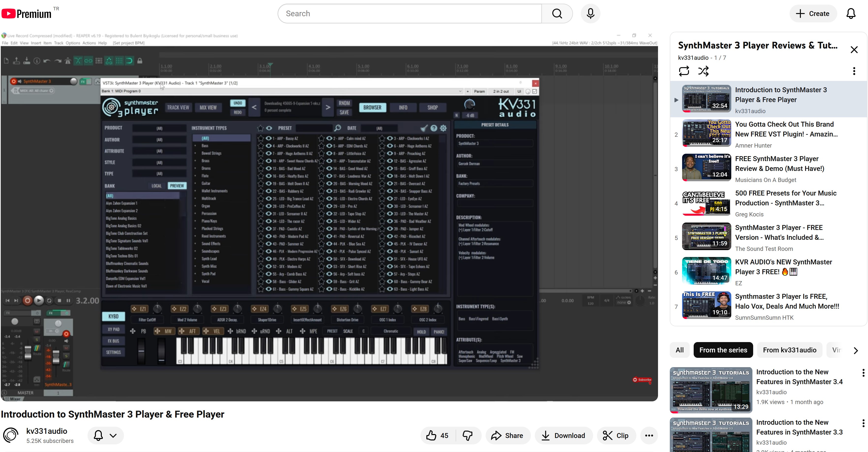Click the dislike thumbs down icon
This screenshot has width=868, height=452.
pos(468,436)
